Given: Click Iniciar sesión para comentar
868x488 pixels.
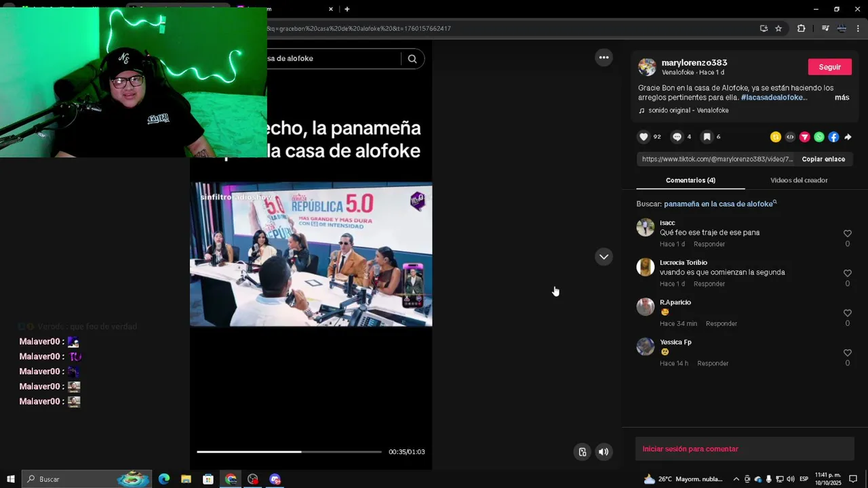Looking at the screenshot, I should 745,449.
